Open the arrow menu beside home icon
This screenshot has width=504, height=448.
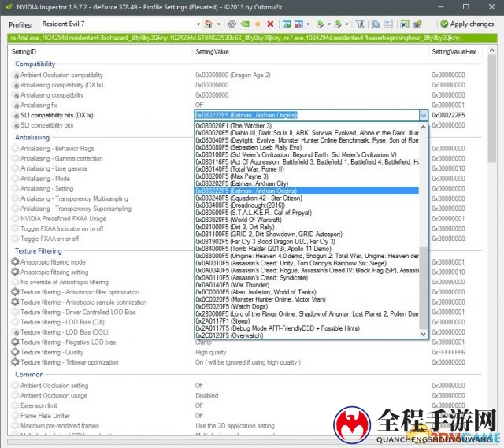219,24
